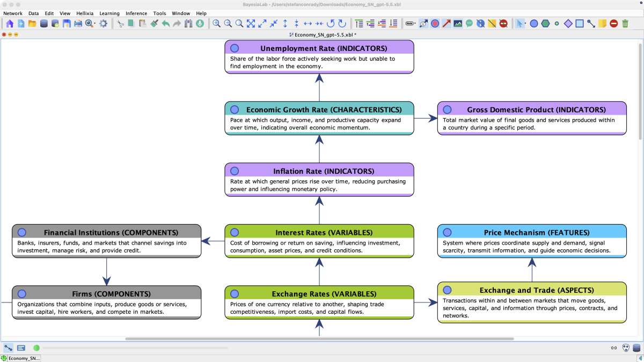Create a new network document

(21, 24)
